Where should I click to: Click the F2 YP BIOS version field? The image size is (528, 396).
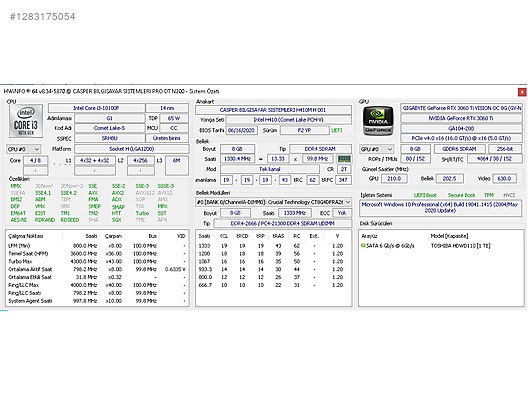(304, 130)
